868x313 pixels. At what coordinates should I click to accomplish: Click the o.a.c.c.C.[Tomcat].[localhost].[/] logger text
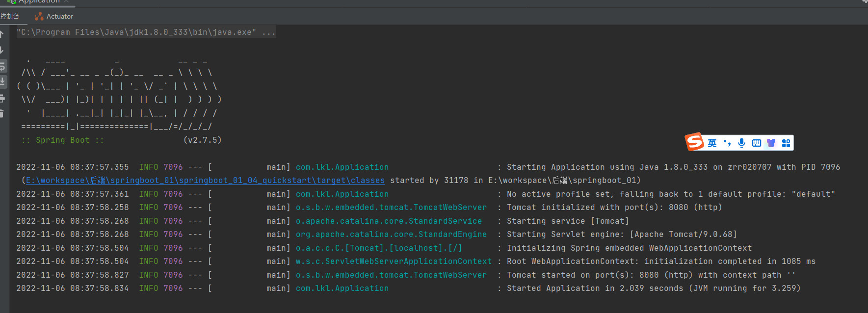379,248
